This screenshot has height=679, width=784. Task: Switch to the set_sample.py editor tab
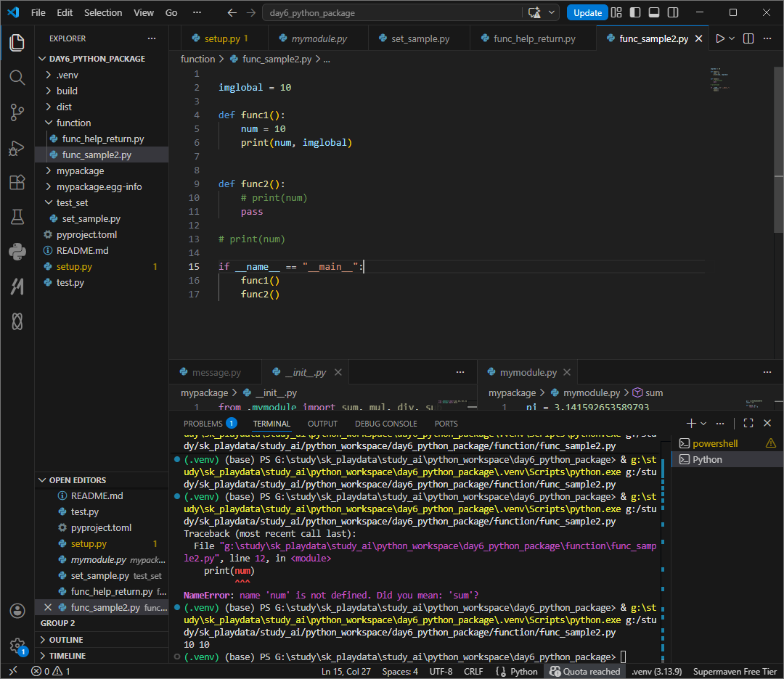pos(419,38)
